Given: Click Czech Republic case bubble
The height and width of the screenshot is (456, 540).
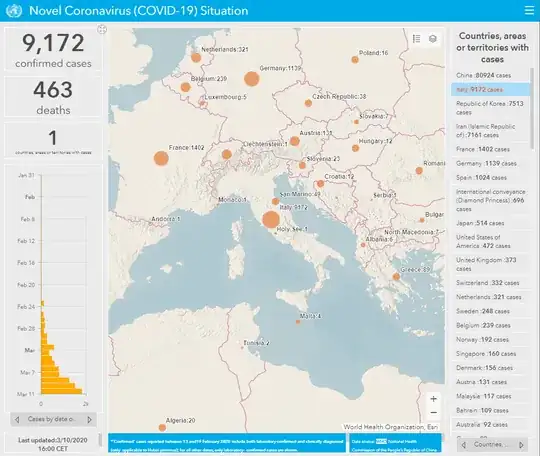Looking at the screenshot, I should click(308, 103).
